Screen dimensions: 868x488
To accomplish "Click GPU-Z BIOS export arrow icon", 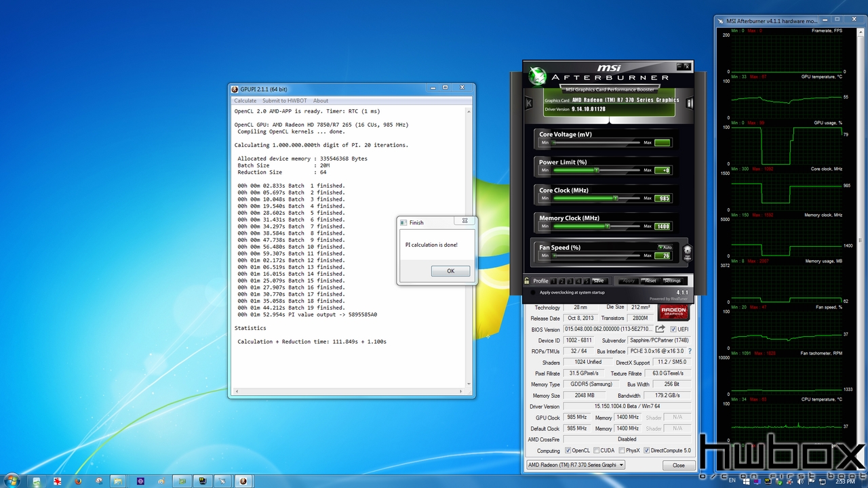I will [660, 329].
